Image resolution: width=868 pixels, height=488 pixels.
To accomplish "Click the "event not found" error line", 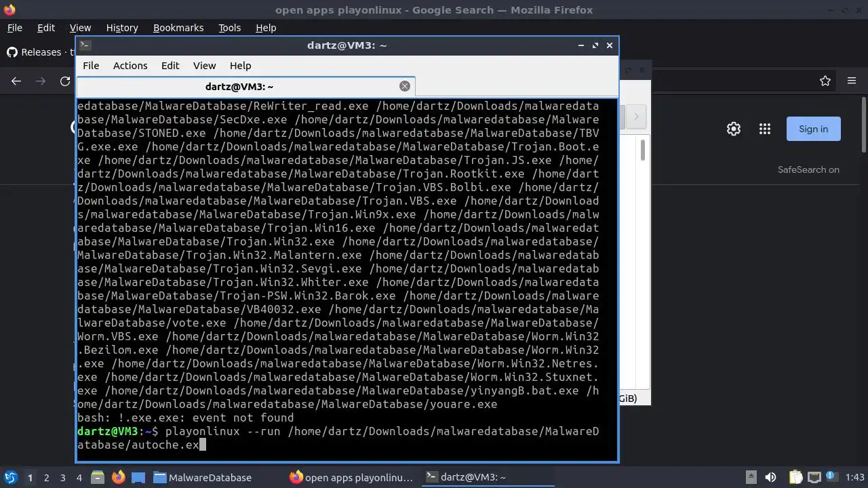I will (185, 418).
